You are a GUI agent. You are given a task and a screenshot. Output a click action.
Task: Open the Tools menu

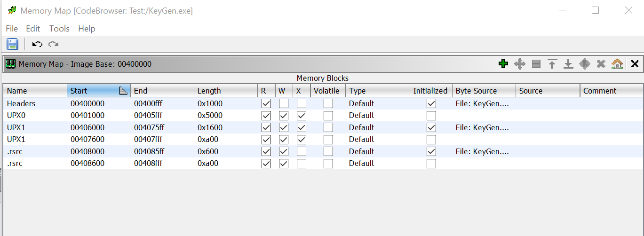coord(59,29)
